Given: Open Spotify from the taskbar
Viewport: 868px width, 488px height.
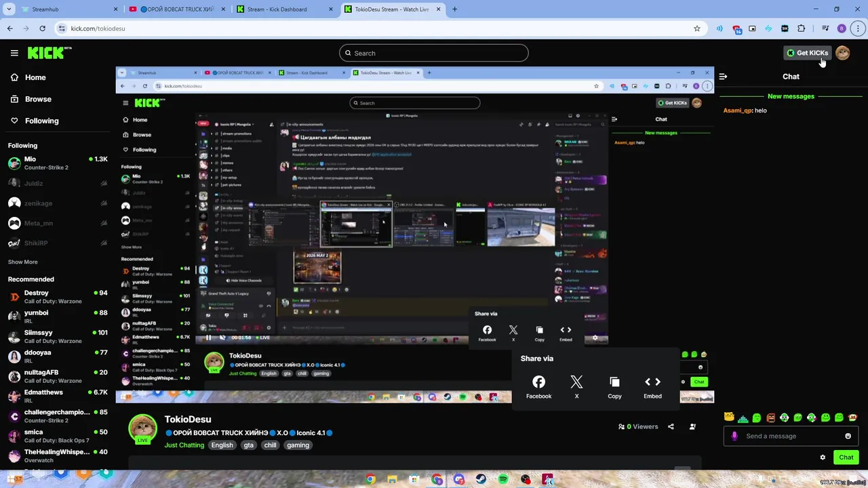Looking at the screenshot, I should (x=503, y=479).
